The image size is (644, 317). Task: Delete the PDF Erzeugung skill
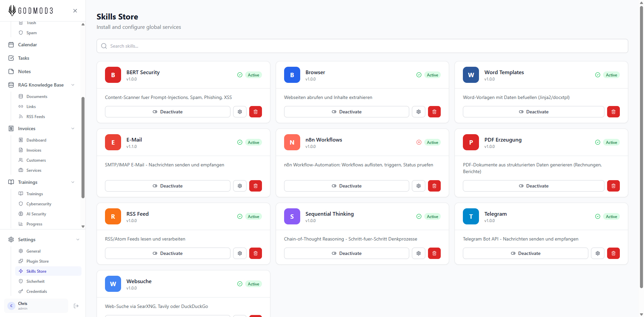tap(613, 186)
